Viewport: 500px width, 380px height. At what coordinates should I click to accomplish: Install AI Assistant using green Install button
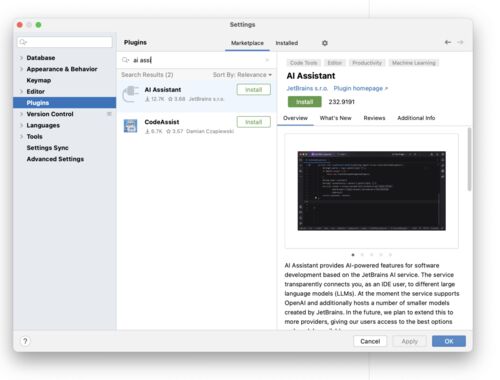pyautogui.click(x=305, y=102)
